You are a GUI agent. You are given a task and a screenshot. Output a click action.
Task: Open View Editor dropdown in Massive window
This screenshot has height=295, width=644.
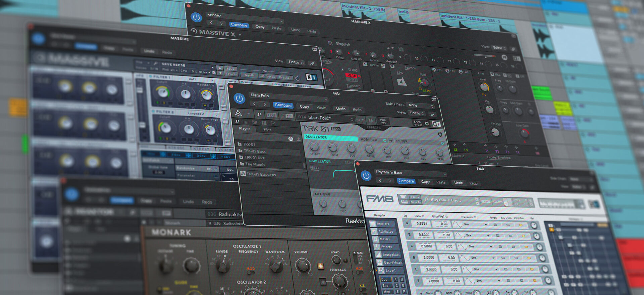pyautogui.click(x=296, y=62)
